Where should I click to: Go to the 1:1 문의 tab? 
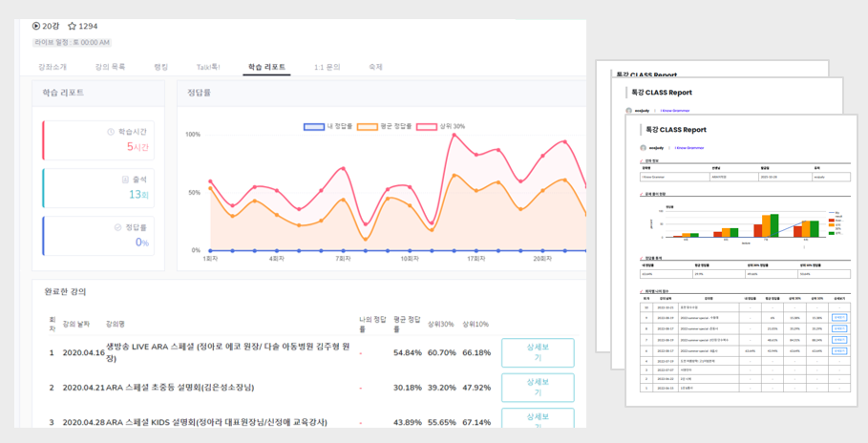(327, 67)
